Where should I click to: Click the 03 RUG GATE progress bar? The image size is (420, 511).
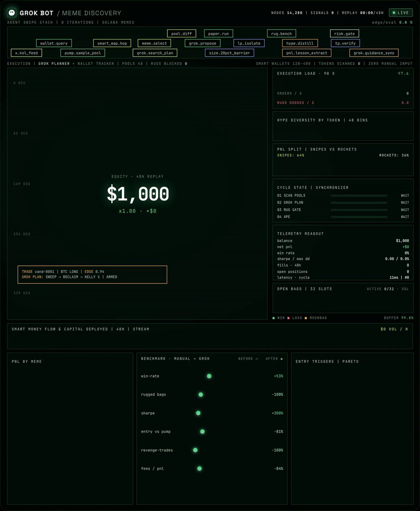coord(359,210)
